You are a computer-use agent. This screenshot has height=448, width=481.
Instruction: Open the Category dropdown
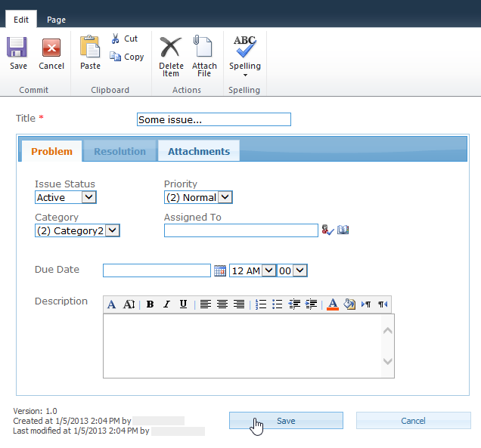pyautogui.click(x=77, y=230)
